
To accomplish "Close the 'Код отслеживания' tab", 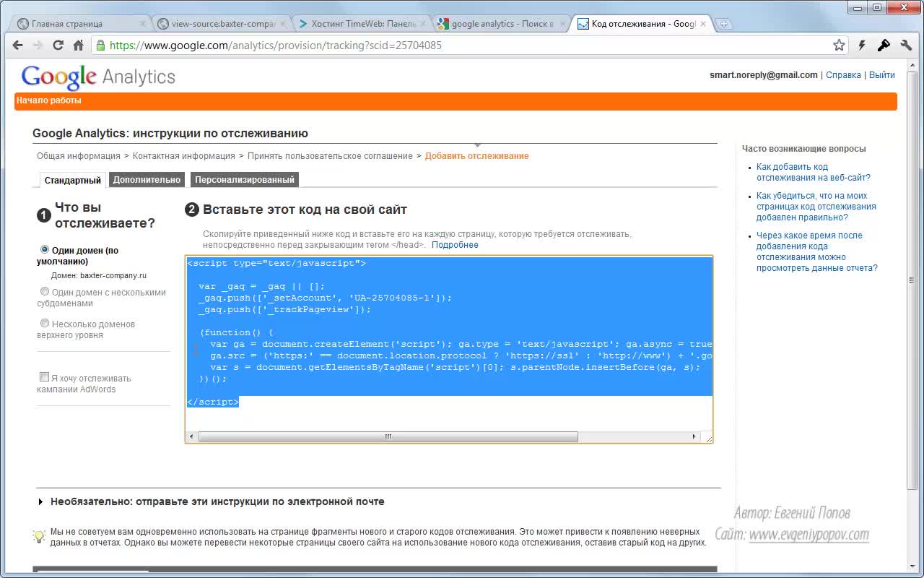I will click(x=702, y=24).
